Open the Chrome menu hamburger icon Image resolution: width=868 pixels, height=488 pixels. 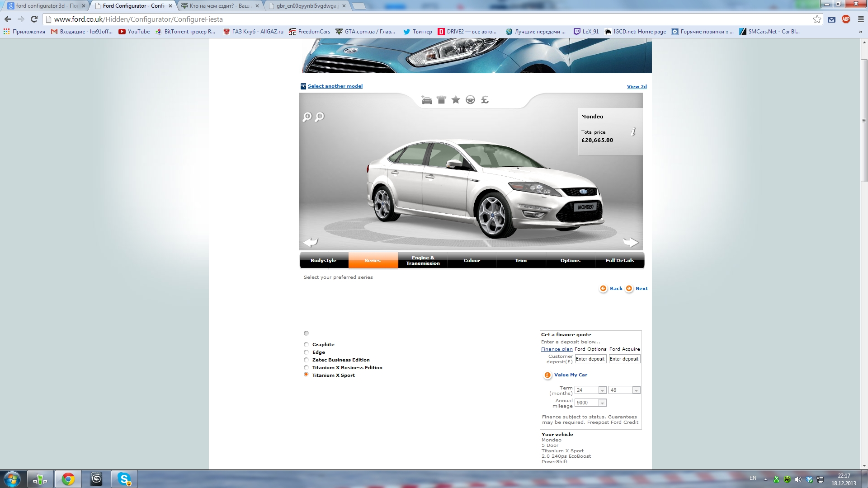(860, 19)
